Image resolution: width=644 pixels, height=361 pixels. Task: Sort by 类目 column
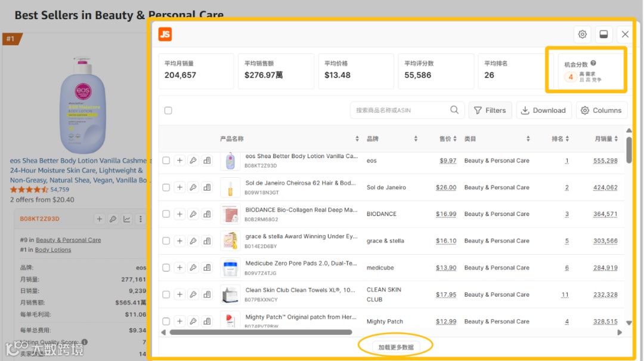(528, 139)
